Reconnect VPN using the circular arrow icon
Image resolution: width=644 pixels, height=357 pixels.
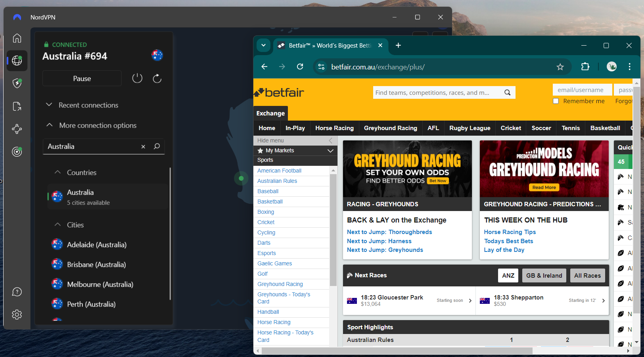tap(157, 78)
